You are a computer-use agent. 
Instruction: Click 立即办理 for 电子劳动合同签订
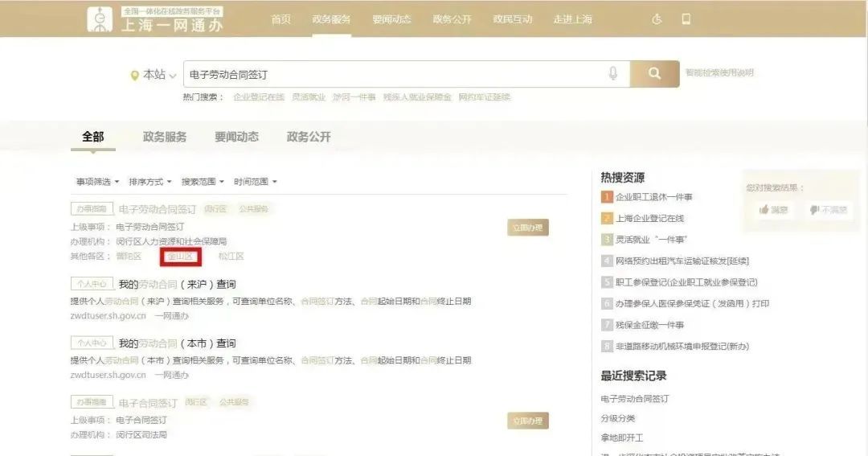[527, 228]
